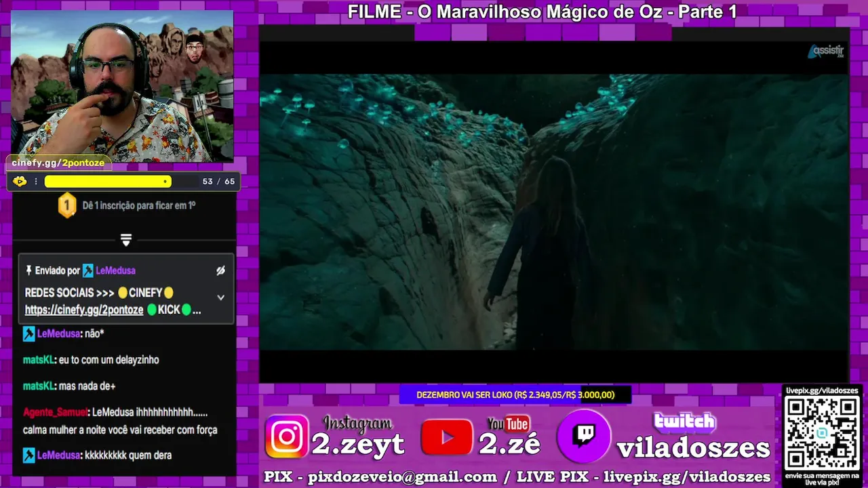Click the webcam feed thumbnail
The image size is (868, 488).
122,85
